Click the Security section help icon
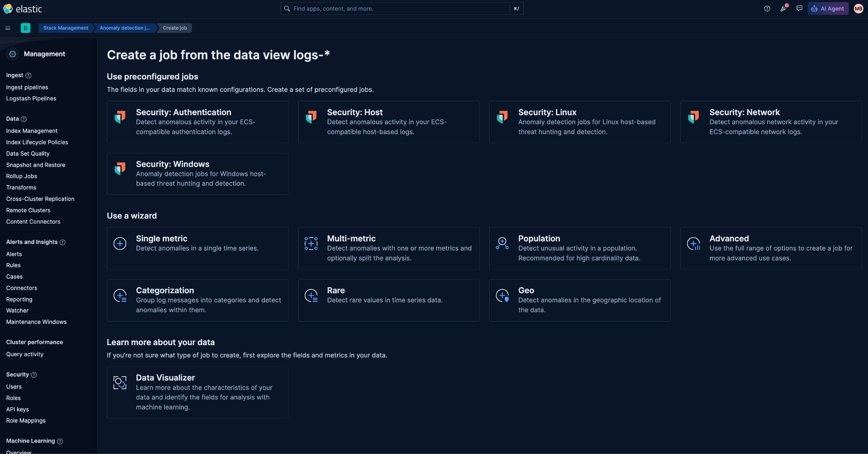The height and width of the screenshot is (454, 868). [x=34, y=375]
